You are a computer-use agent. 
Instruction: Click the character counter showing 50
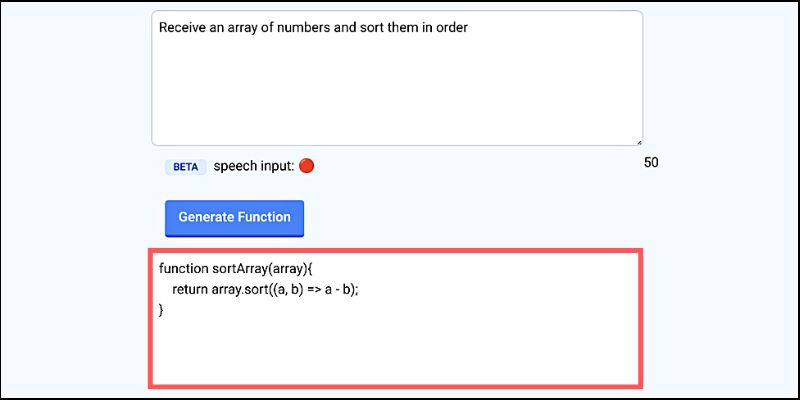click(651, 163)
